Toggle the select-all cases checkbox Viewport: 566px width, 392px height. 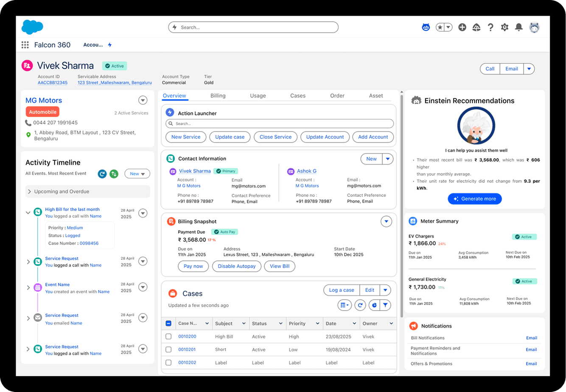pos(168,323)
